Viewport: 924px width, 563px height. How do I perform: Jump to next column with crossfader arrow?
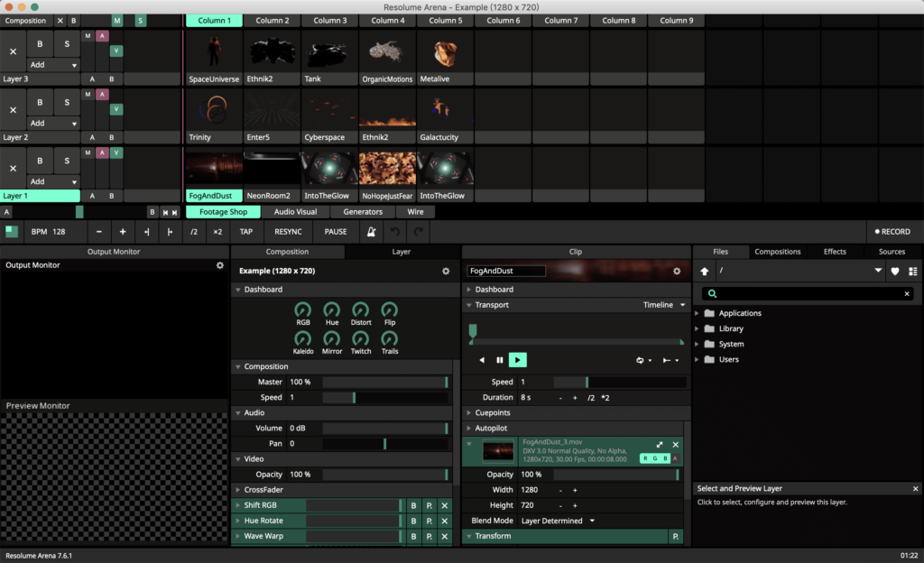(x=174, y=212)
